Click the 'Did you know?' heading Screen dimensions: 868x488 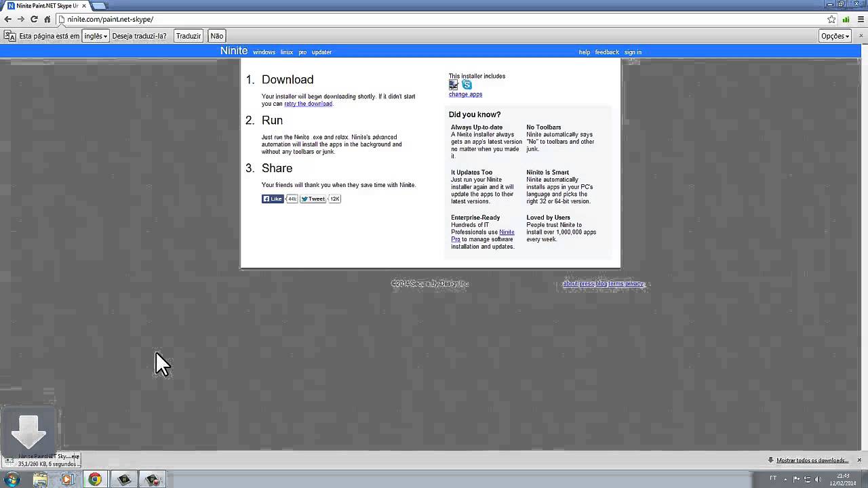tap(475, 115)
